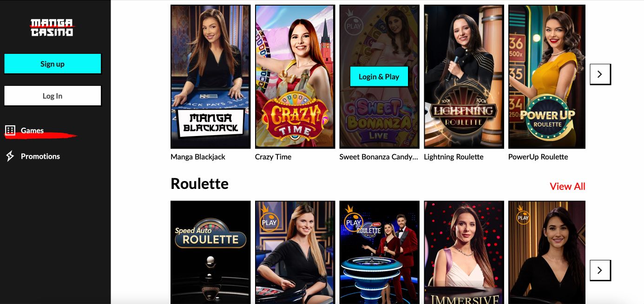The width and height of the screenshot is (644, 304).
Task: Open the Lightning Roulette thumbnail
Action: (464, 77)
